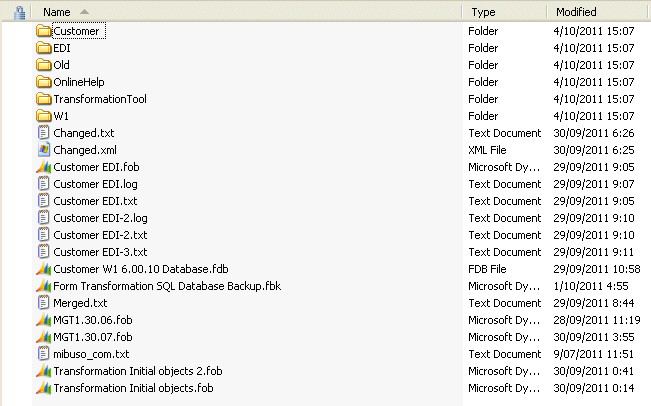The image size is (651, 406).
Task: Click the Customer folder icon
Action: 44,31
